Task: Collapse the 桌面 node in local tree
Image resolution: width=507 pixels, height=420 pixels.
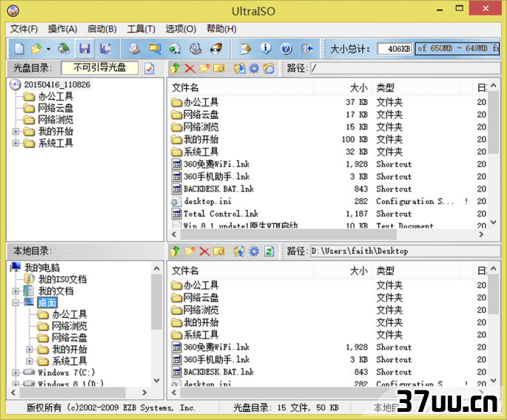Action: pyautogui.click(x=16, y=302)
